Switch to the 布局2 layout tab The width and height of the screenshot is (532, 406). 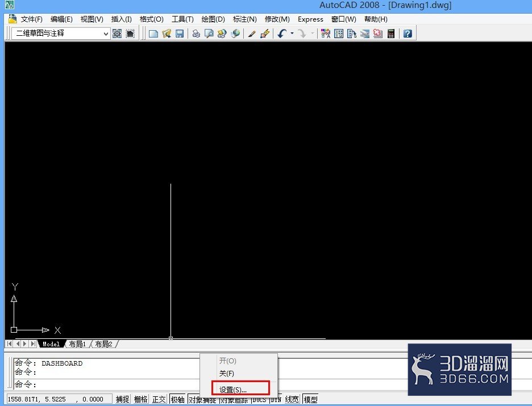tap(103, 344)
